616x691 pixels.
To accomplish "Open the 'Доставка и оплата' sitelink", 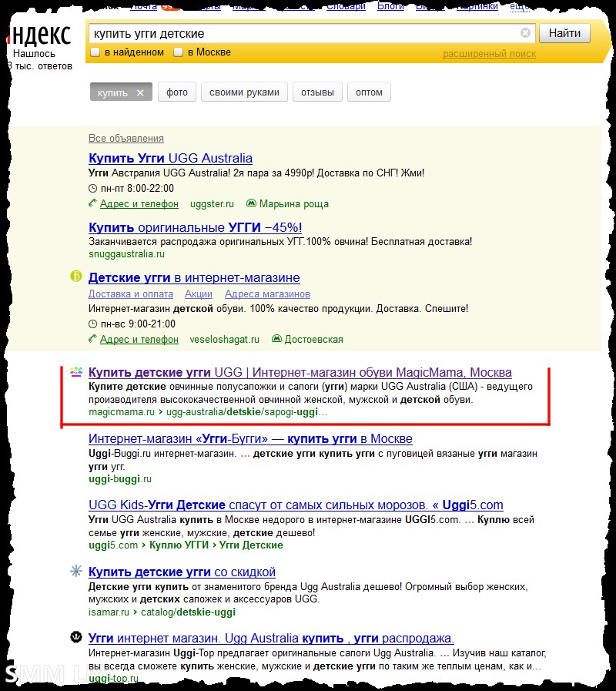I will click(131, 294).
